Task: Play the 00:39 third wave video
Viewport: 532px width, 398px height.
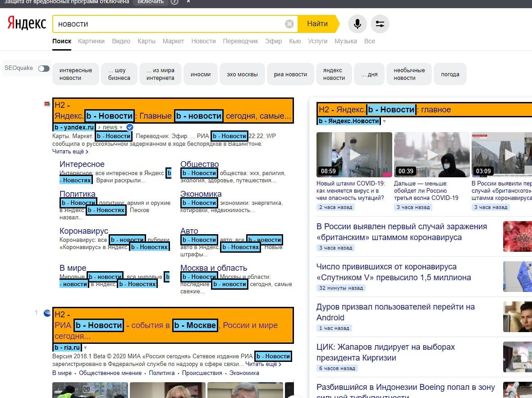Action: [x=432, y=155]
